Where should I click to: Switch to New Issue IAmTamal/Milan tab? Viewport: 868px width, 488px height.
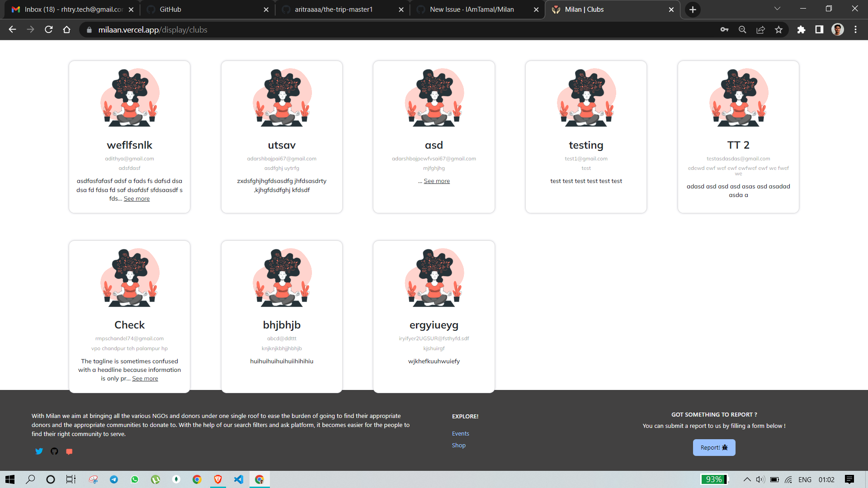[x=472, y=9]
